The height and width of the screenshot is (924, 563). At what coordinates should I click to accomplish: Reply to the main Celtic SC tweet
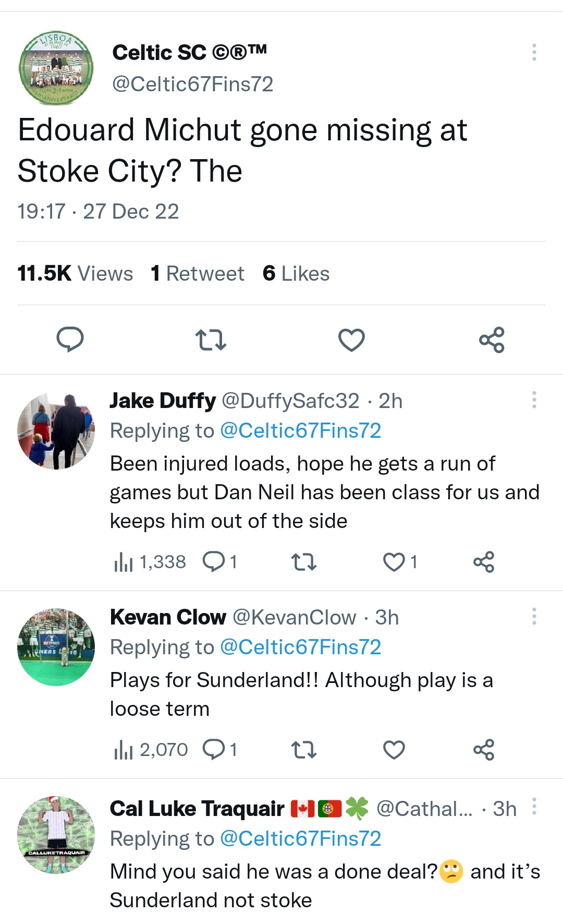pos(70,340)
